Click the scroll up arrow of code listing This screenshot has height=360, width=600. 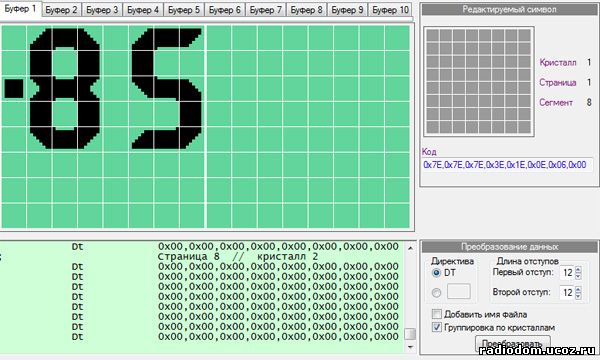410,248
